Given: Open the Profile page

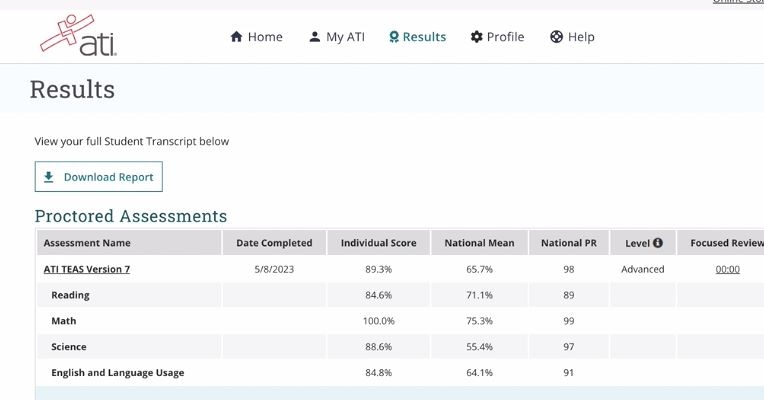Looking at the screenshot, I should (x=497, y=37).
